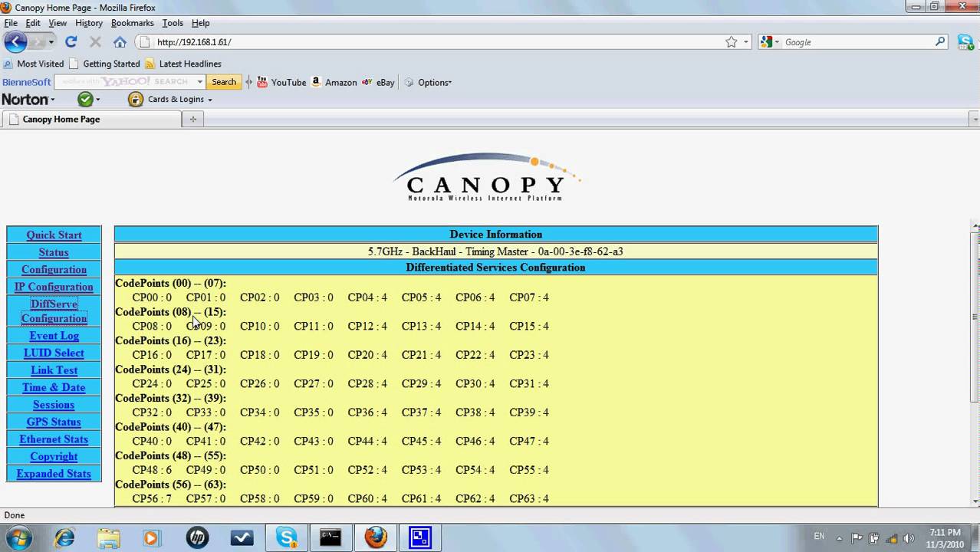Screen dimensions: 980x552
Task: Open URL bar history dropdown
Action: click(x=746, y=42)
